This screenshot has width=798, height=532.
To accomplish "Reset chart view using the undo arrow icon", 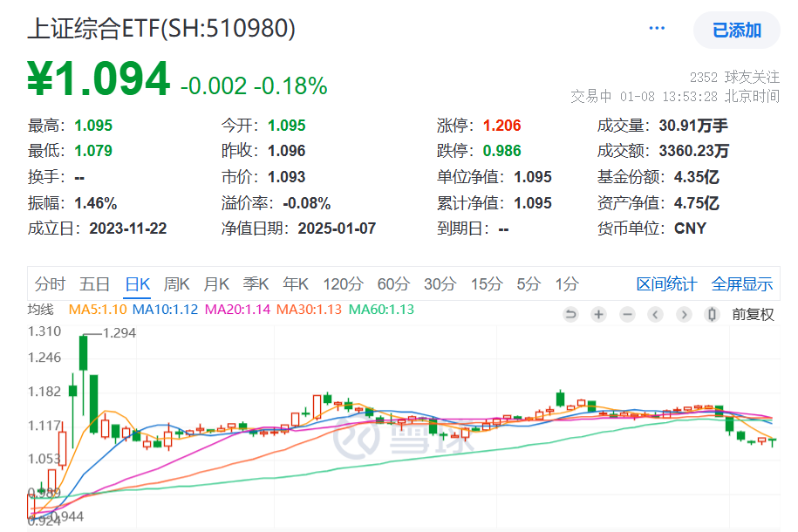I will (x=571, y=314).
